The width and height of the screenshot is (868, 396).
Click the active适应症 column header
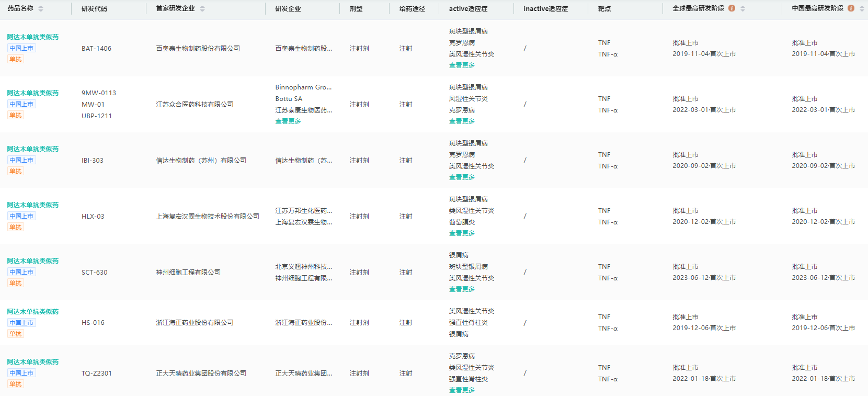click(468, 9)
